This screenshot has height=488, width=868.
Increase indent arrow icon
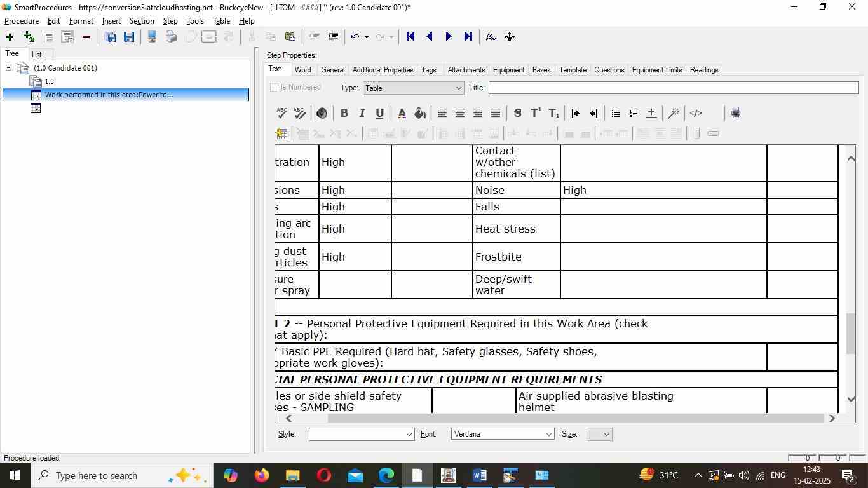point(575,113)
